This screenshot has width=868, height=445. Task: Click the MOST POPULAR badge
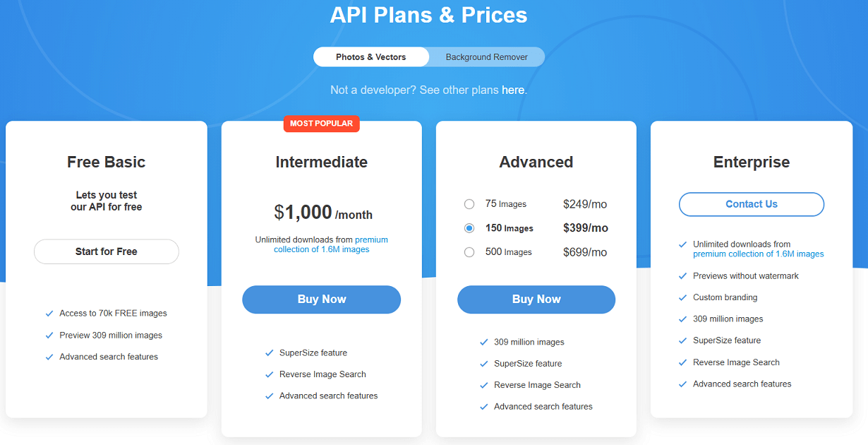tap(321, 124)
